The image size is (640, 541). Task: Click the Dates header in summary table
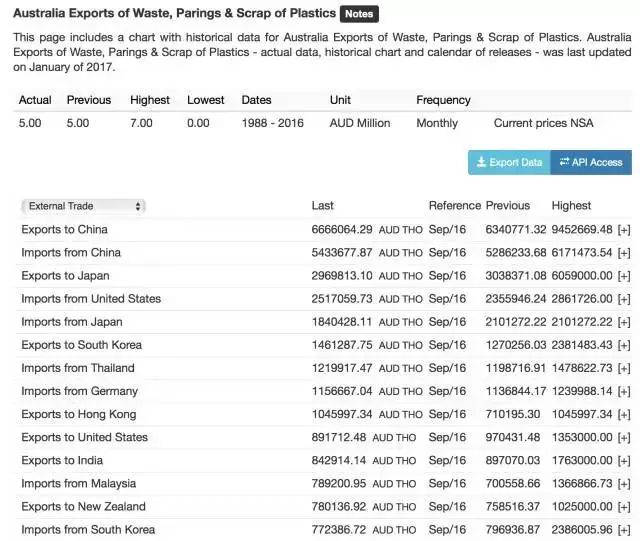click(x=256, y=100)
